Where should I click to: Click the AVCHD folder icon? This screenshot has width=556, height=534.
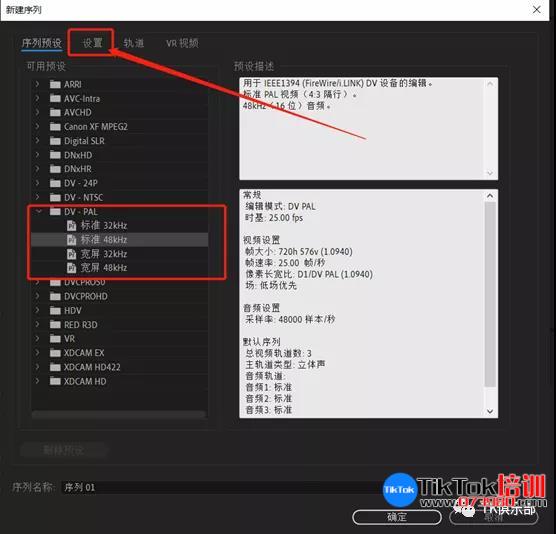click(x=55, y=112)
